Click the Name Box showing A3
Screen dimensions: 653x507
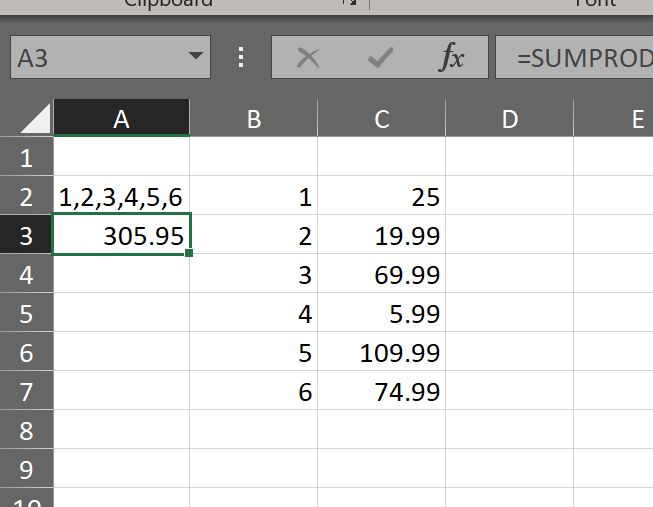tap(110, 57)
